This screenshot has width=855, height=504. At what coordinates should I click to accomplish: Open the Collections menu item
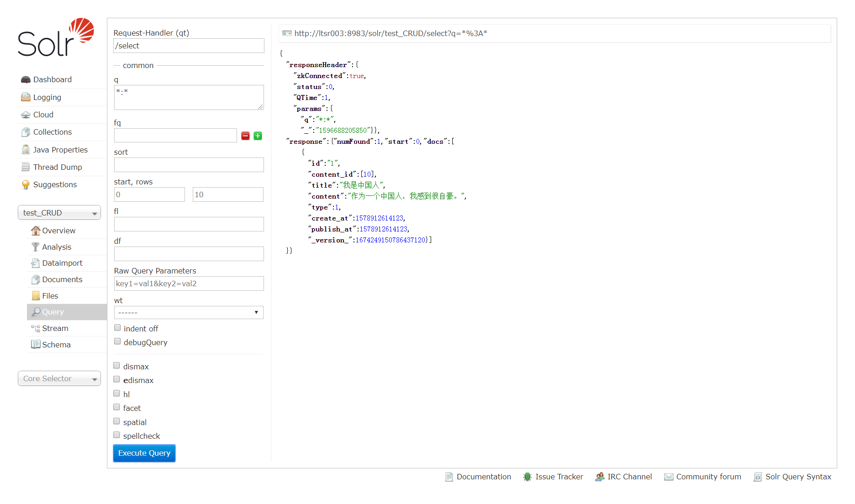pos(53,132)
